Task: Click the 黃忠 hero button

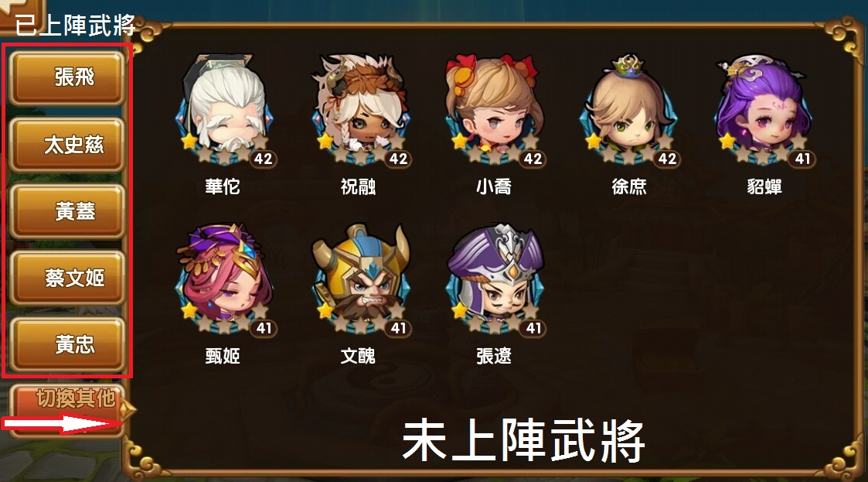Action: pos(66,344)
